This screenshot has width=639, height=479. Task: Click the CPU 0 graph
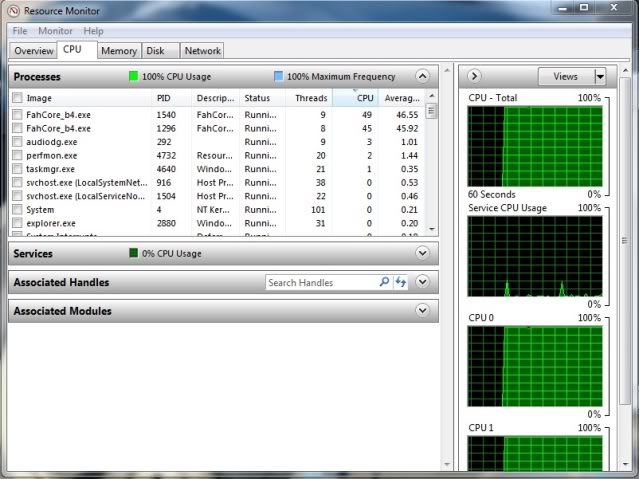click(535, 366)
